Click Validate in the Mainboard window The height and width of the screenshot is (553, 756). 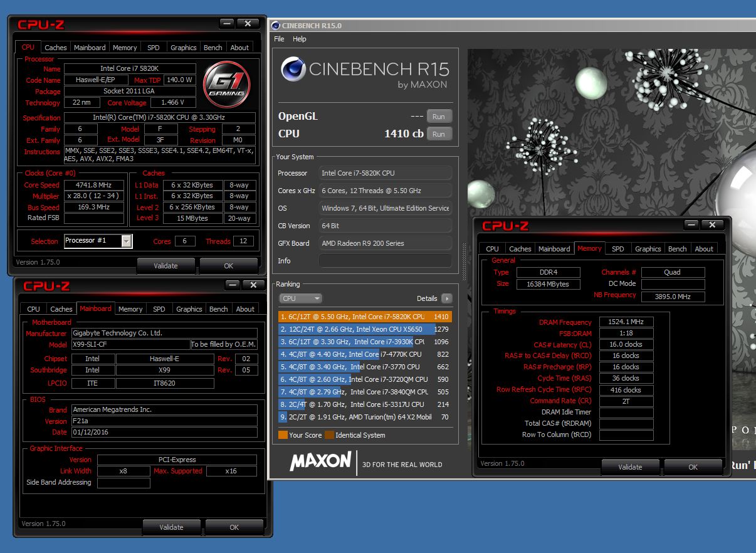coord(171,527)
